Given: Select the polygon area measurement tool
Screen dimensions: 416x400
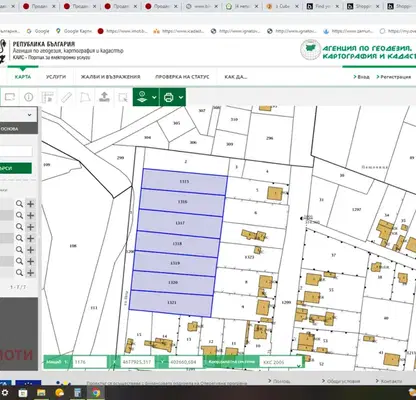Looking at the screenshot, I should [x=86, y=97].
